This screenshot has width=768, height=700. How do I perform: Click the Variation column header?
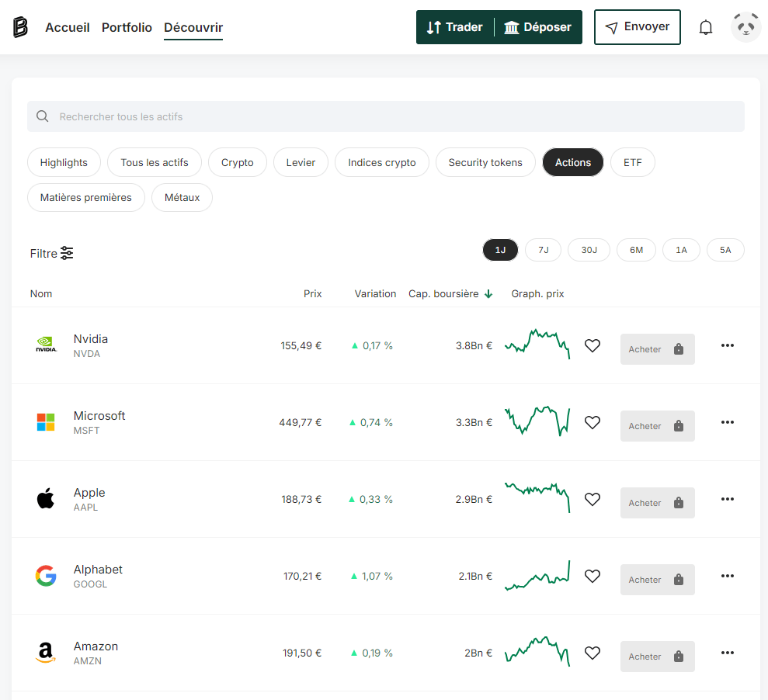pyautogui.click(x=375, y=293)
